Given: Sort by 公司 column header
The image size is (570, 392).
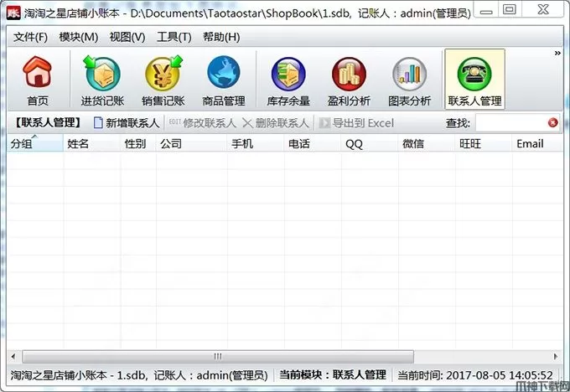Looking at the screenshot, I should (x=192, y=143).
